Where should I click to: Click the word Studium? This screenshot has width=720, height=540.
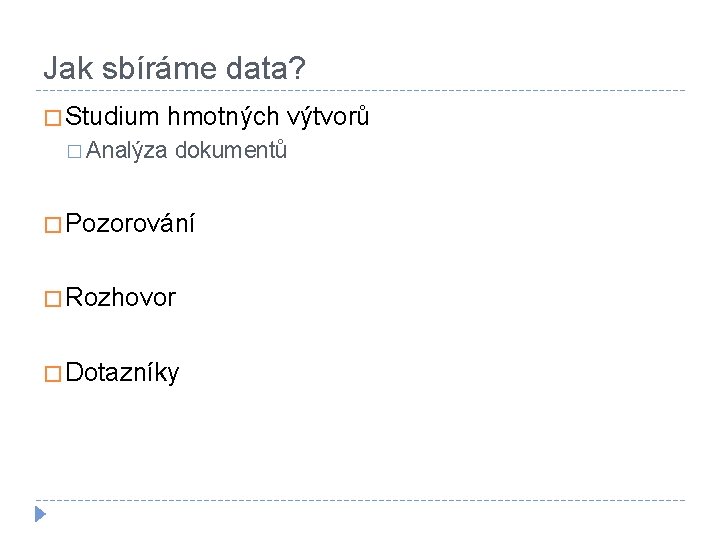[x=114, y=117]
